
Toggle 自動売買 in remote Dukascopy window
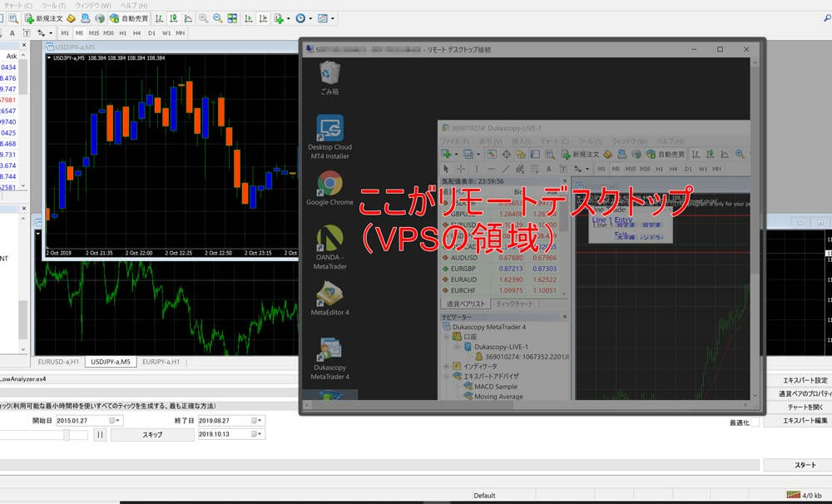tap(666, 155)
